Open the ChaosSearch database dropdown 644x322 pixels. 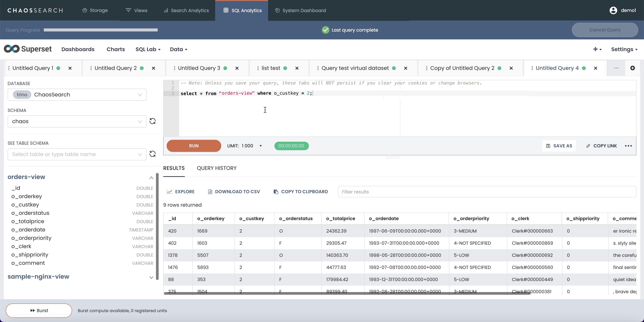point(77,95)
